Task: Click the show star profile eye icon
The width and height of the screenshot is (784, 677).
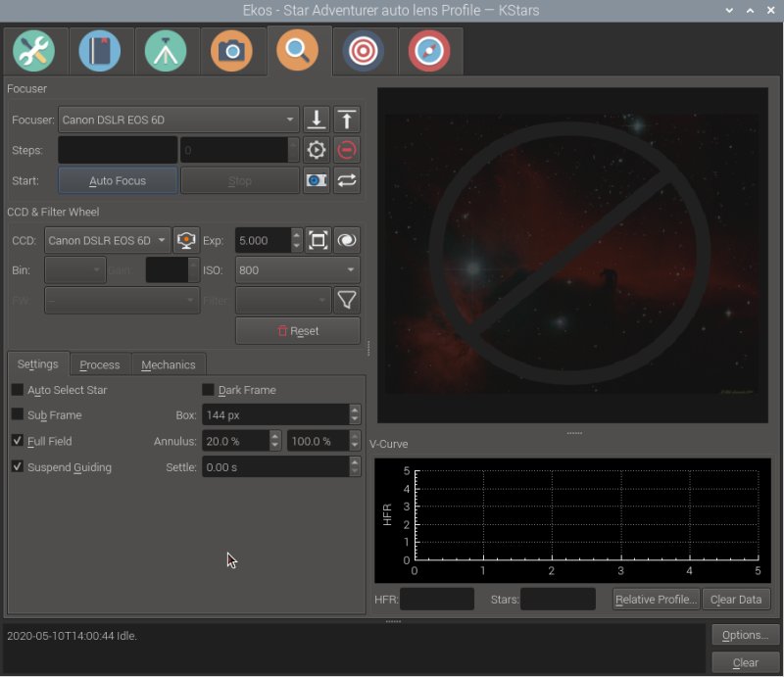Action: [x=347, y=240]
